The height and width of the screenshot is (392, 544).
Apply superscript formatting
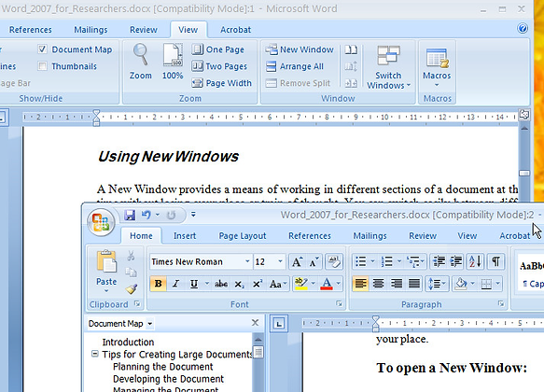[x=258, y=284]
